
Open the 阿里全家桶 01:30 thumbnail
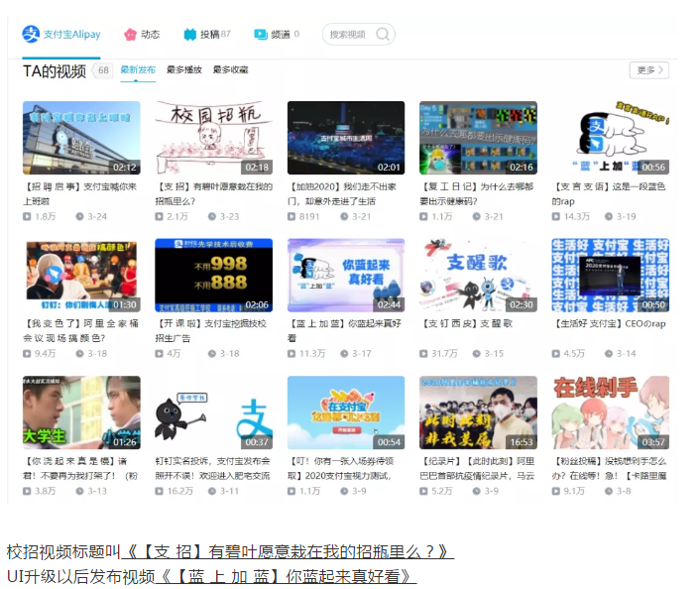pos(81,275)
